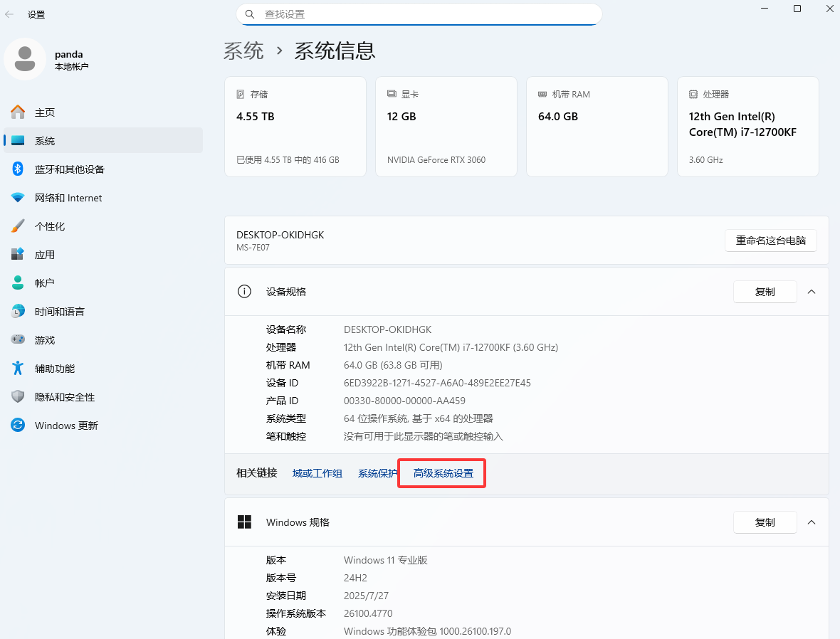Open 主页 in the sidebar
The width and height of the screenshot is (840, 639).
click(x=103, y=112)
